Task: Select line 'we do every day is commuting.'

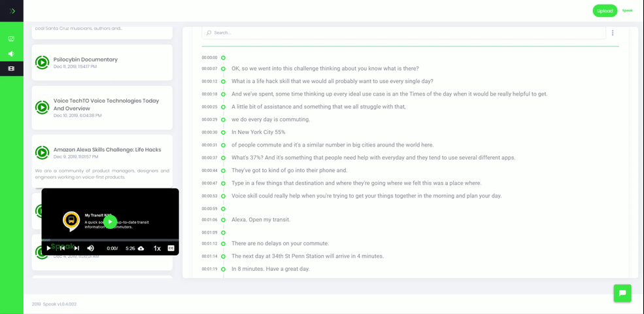Action: 271,120
